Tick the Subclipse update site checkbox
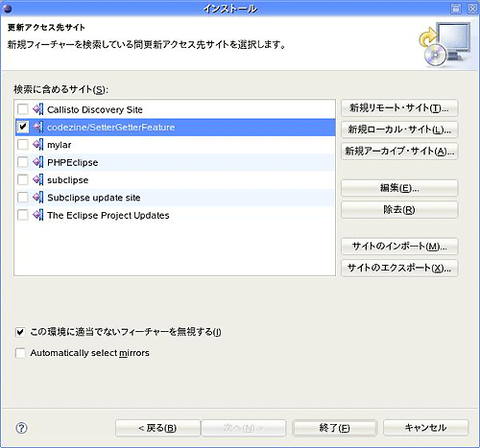Image resolution: width=480 pixels, height=448 pixels. [23, 197]
